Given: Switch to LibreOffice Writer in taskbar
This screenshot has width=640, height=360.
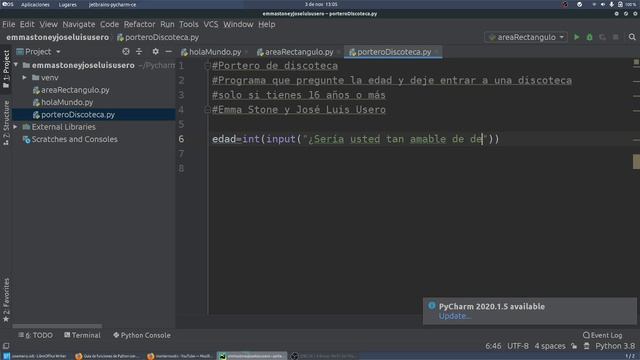Looking at the screenshot, I should (36, 356).
